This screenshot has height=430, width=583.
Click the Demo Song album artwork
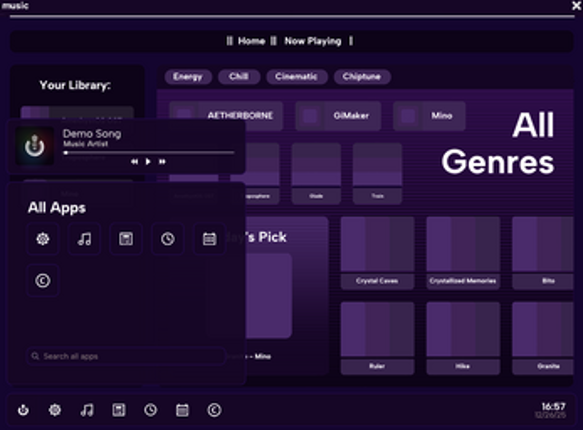click(x=35, y=146)
